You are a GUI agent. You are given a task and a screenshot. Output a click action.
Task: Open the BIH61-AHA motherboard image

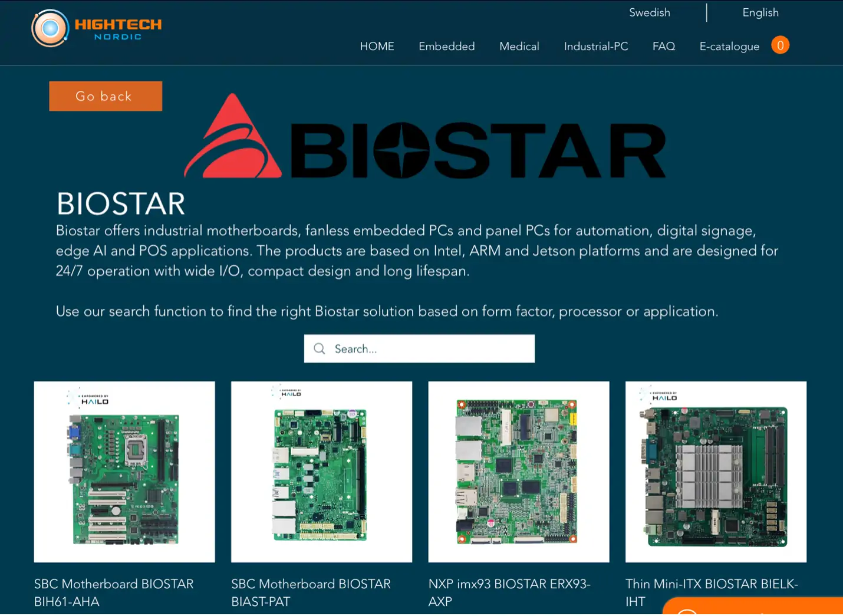pyautogui.click(x=124, y=472)
